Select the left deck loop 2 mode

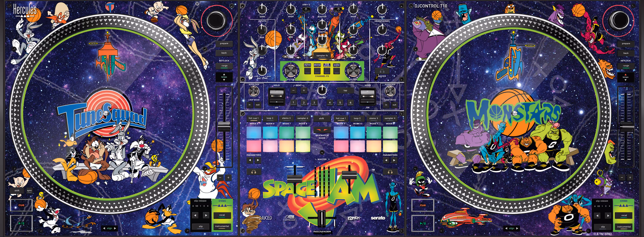point(270,118)
